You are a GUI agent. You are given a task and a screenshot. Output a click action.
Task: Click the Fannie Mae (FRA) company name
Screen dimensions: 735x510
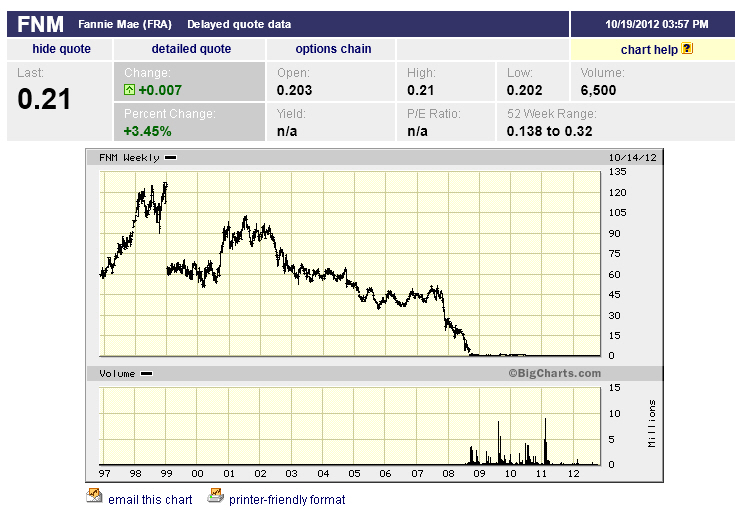point(125,24)
